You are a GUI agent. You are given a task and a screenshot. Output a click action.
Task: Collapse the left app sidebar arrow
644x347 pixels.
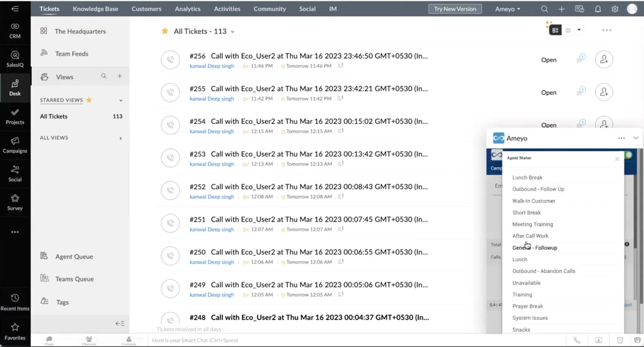coord(15,9)
